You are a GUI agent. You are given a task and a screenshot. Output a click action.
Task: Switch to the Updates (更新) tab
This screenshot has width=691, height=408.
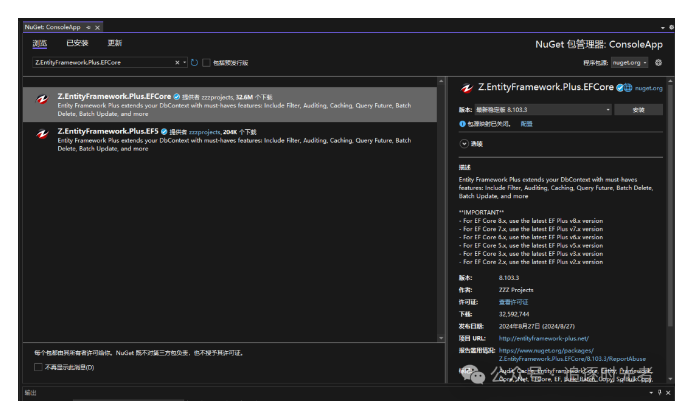115,43
